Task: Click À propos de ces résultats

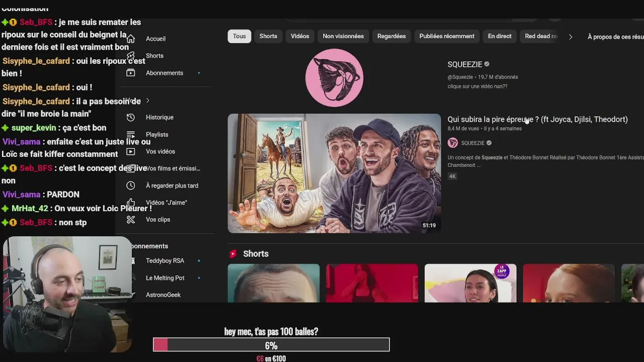Action: (x=615, y=37)
